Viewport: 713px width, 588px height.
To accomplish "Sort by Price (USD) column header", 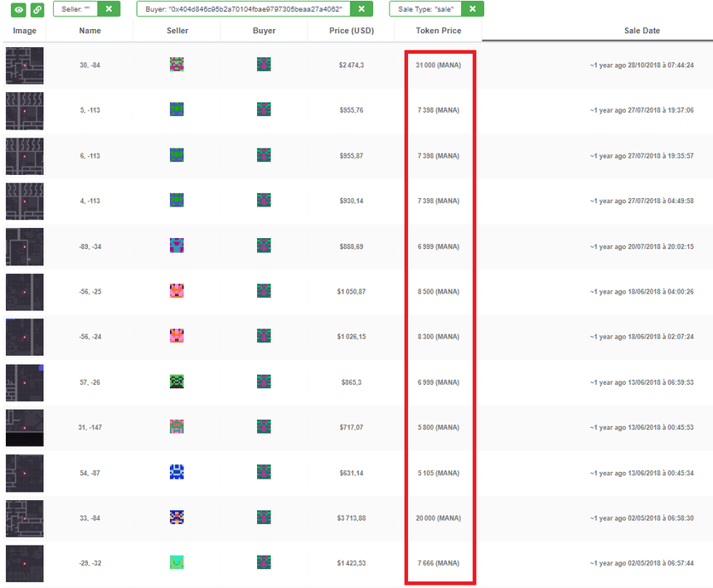I will point(350,31).
